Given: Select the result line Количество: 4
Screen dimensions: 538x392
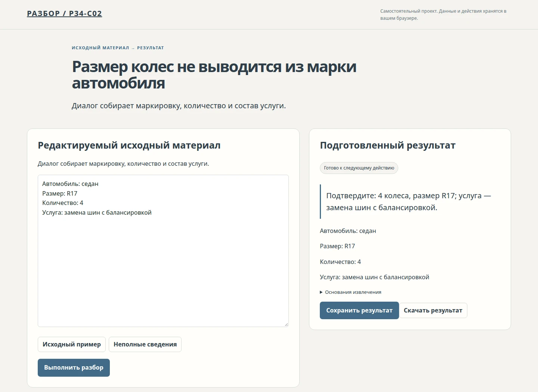Looking at the screenshot, I should point(340,262).
